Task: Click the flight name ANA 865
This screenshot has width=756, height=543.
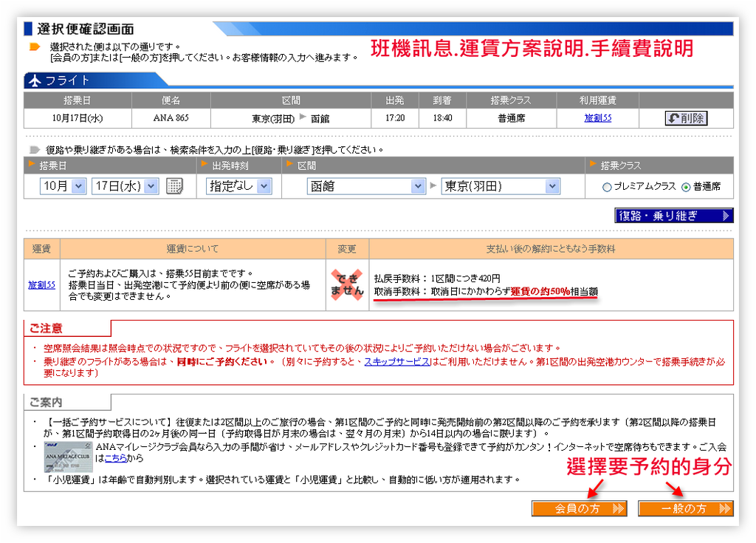Action: [171, 117]
